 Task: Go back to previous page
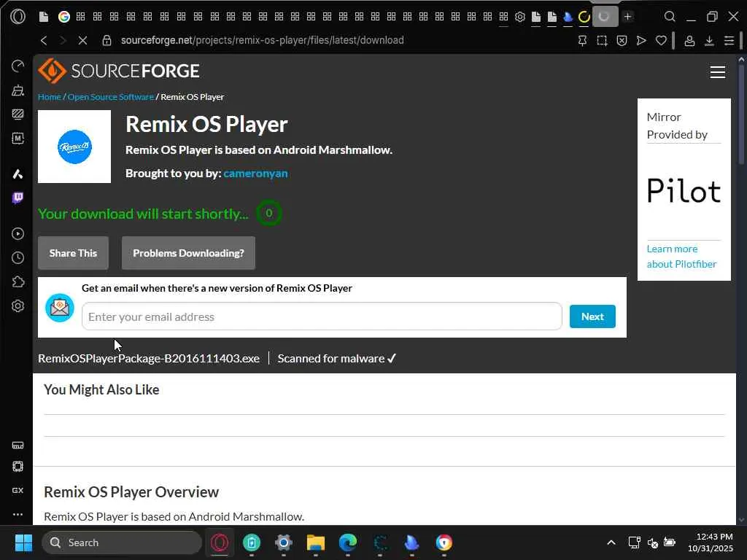coord(44,41)
